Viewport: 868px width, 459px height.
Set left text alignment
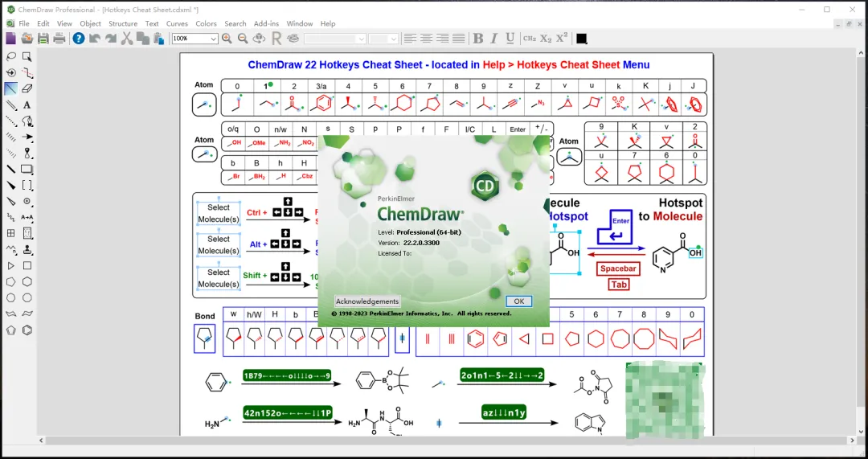pos(410,39)
